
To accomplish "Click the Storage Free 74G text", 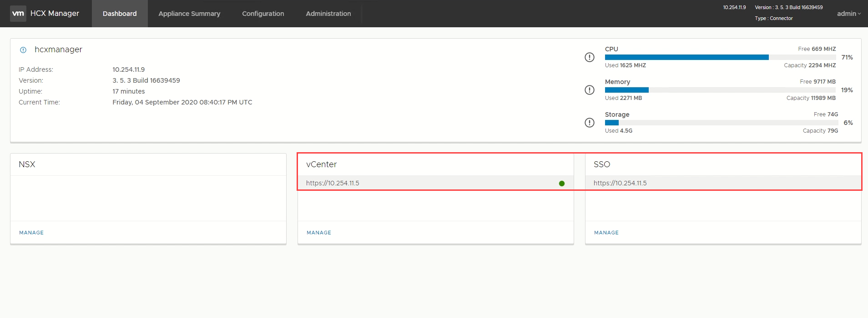I will pos(826,114).
